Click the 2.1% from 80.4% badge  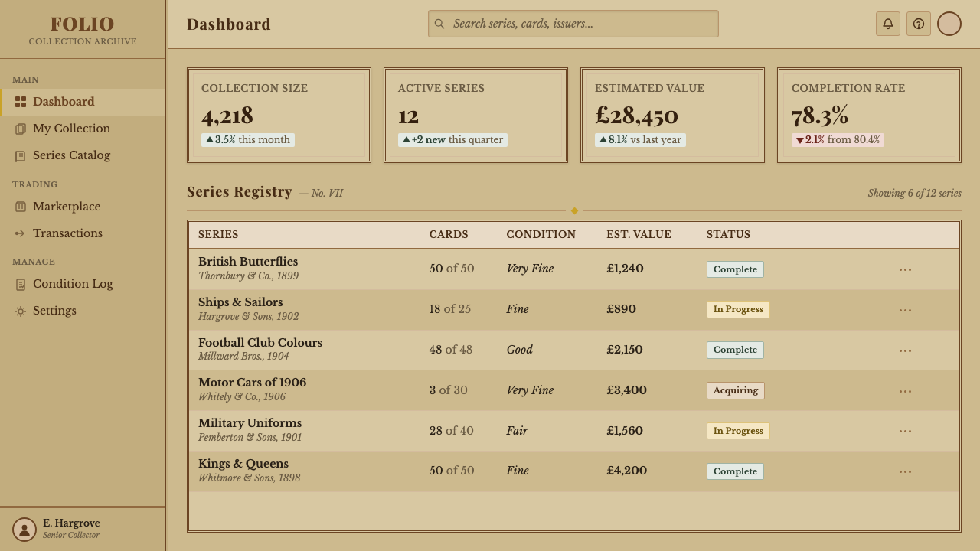pos(838,140)
